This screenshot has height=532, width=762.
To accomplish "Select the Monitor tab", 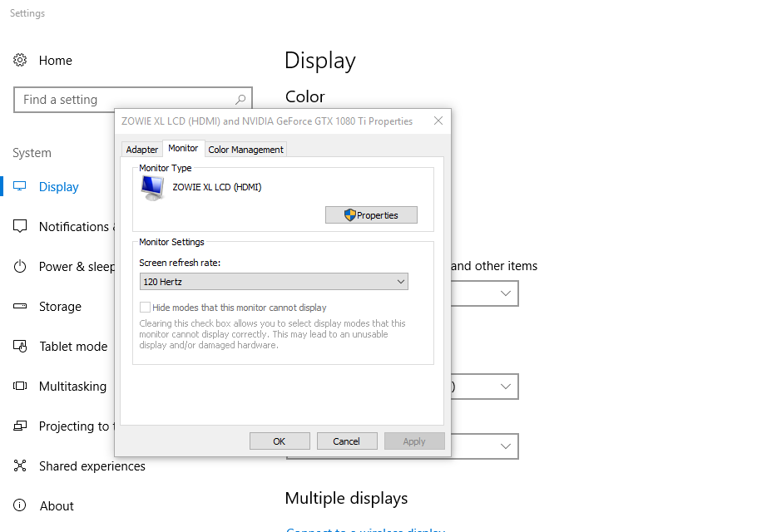I will pyautogui.click(x=183, y=148).
